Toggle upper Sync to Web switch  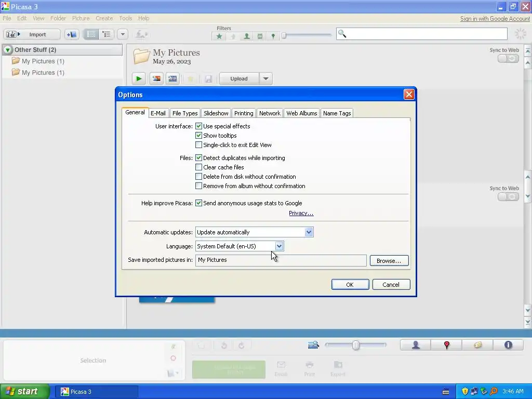tap(508, 58)
